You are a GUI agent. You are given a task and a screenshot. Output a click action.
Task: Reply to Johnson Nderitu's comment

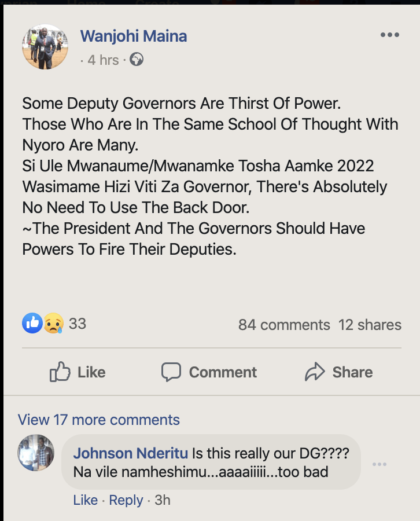[126, 500]
